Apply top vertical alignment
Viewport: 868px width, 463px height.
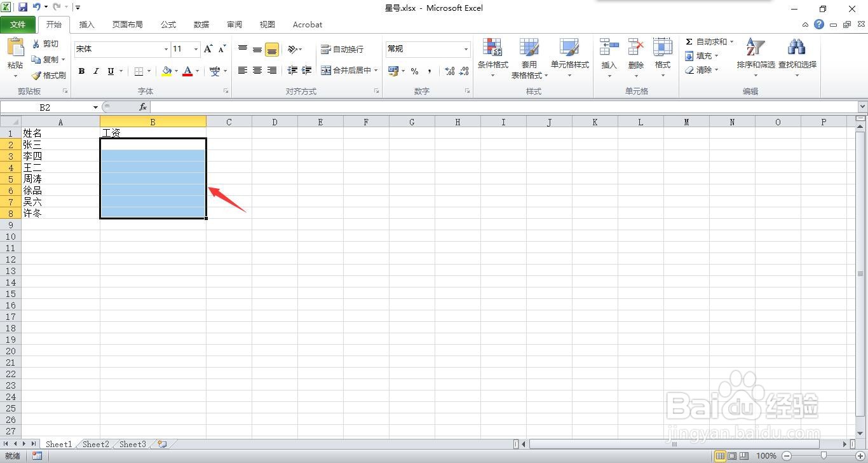point(243,49)
